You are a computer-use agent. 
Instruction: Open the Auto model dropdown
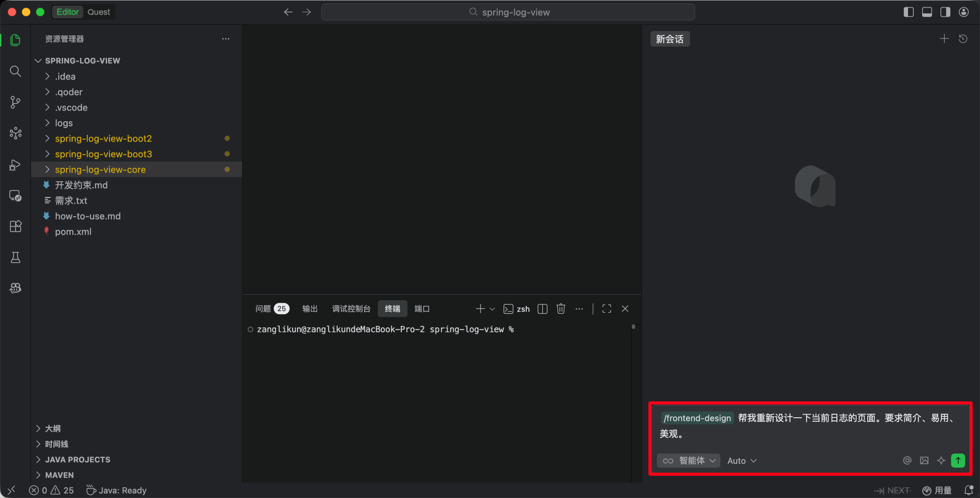[742, 460]
